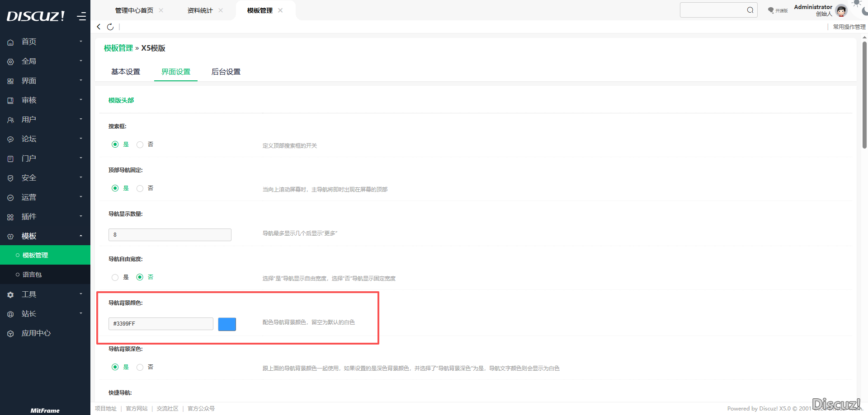Click the 导航显示数量 input field
This screenshot has height=415, width=868.
[x=170, y=235]
